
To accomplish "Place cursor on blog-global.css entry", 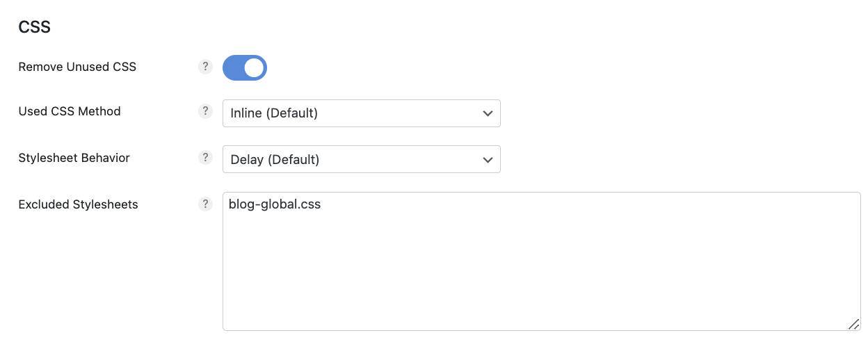I will [275, 205].
